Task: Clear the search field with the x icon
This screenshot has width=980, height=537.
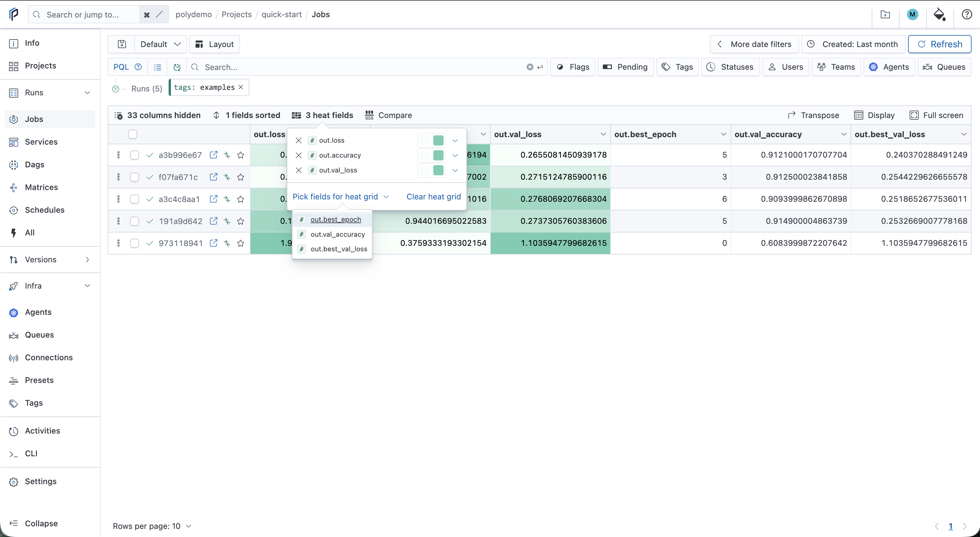Action: (x=530, y=67)
